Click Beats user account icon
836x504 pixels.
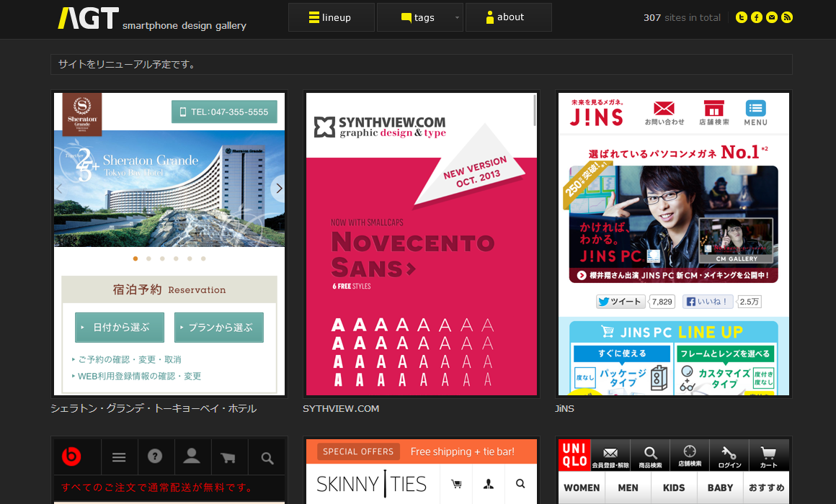click(192, 456)
